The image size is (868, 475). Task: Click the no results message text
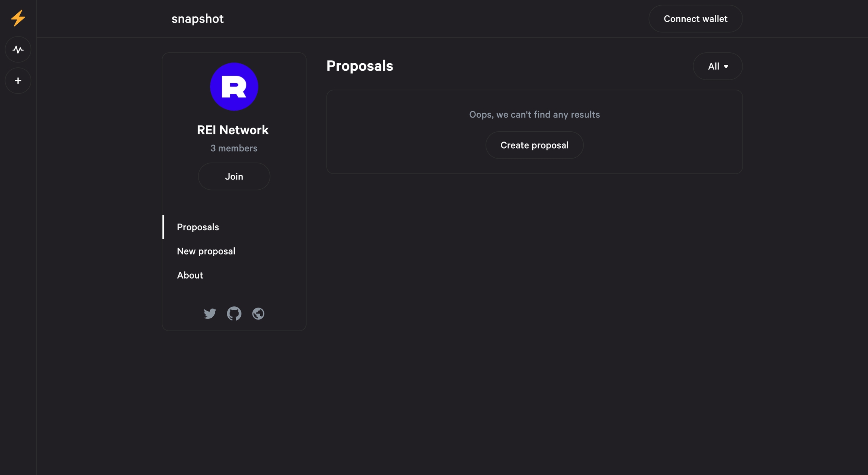pyautogui.click(x=534, y=114)
